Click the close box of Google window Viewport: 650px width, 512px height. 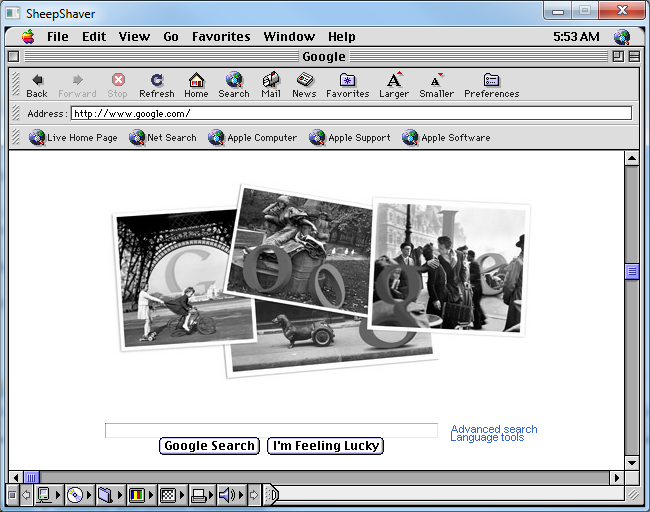pyautogui.click(x=13, y=56)
